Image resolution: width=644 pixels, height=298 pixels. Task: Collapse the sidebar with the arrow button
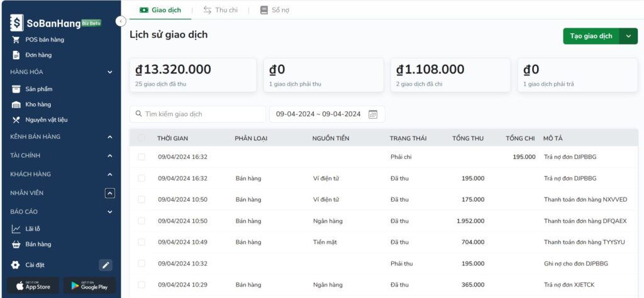click(121, 21)
